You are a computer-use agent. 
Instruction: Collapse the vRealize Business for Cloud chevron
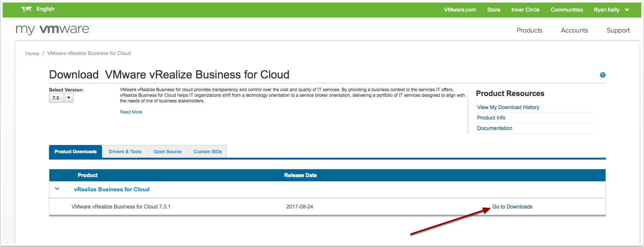[57, 189]
